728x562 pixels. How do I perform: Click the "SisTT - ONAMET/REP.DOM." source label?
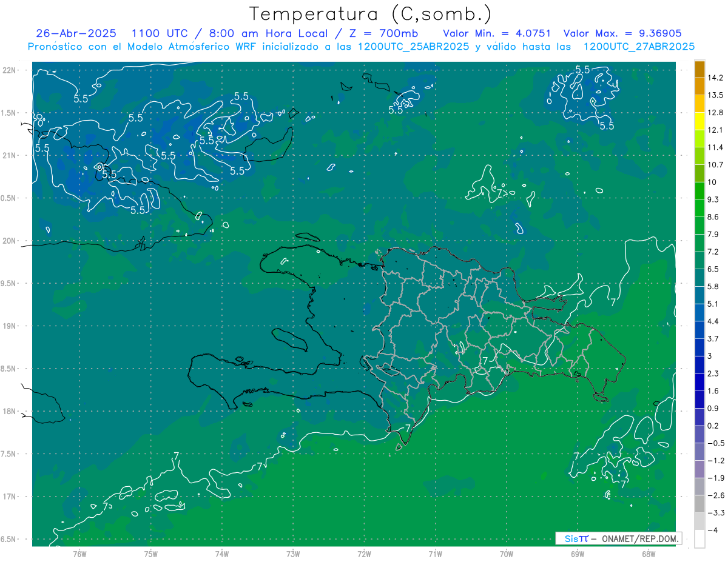(x=619, y=538)
